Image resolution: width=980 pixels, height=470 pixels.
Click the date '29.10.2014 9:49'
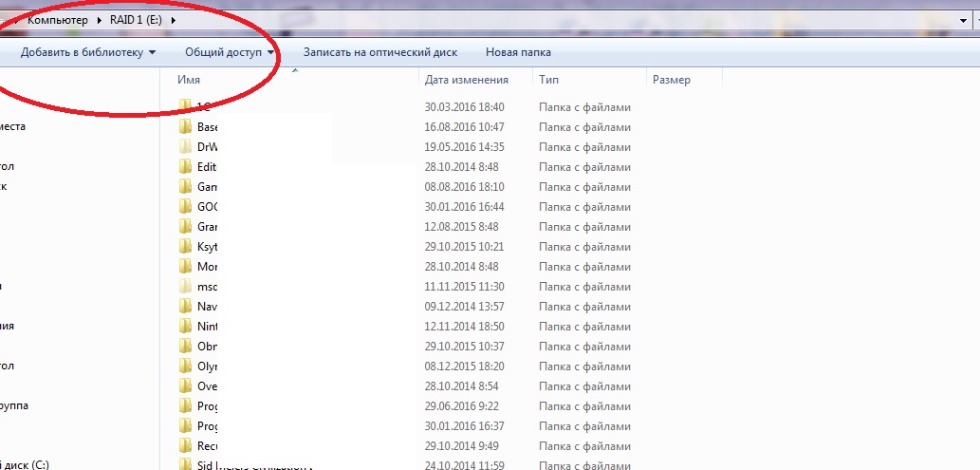tap(461, 445)
